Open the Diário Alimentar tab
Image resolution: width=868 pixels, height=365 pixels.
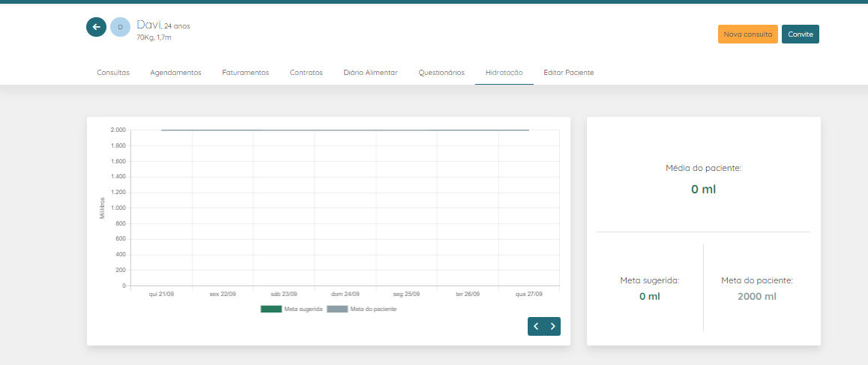point(370,73)
